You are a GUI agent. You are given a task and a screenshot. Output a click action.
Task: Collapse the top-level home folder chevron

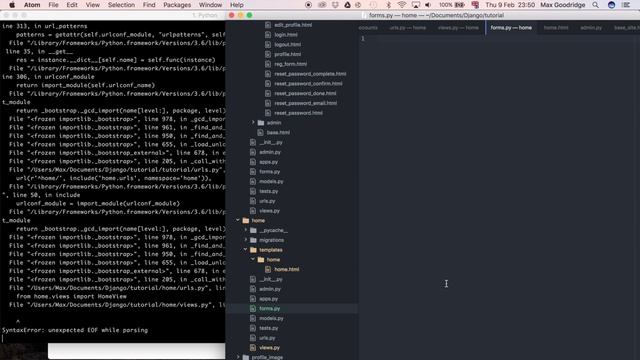238,220
